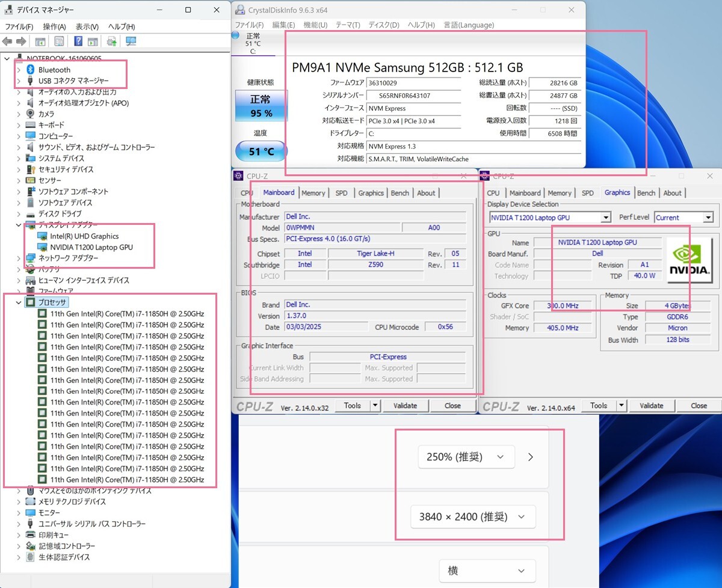Click the blue Help question-mark toolbar icon
The width and height of the screenshot is (722, 588).
[x=78, y=41]
